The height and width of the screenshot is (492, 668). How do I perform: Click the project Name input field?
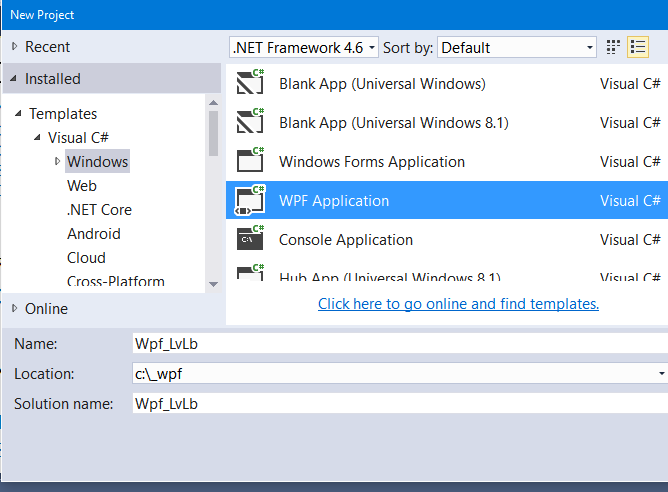400,343
